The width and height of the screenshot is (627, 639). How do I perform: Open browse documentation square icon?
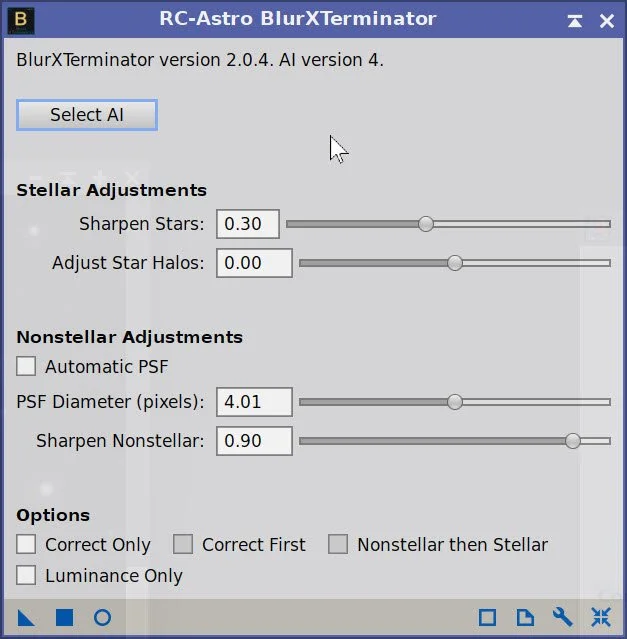[487, 618]
